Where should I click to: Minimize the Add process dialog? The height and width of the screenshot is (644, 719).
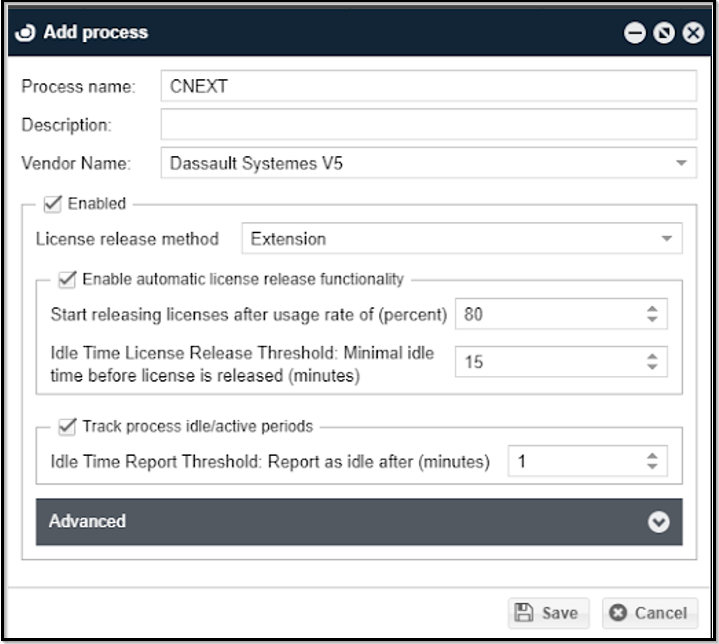tap(634, 33)
